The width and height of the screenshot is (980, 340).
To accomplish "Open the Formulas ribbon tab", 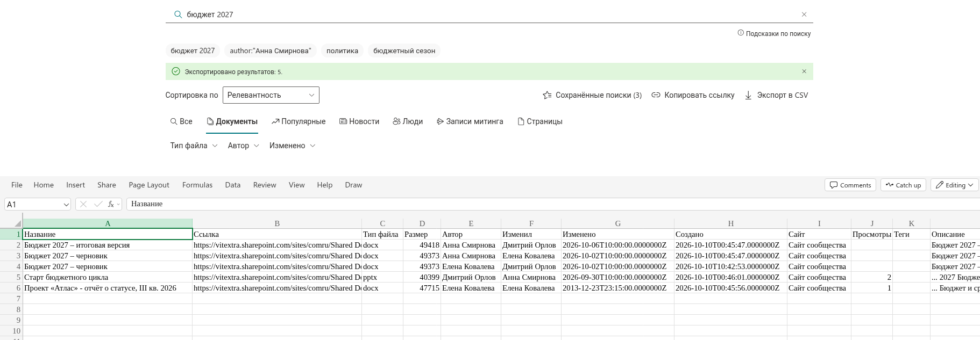I will click(x=197, y=185).
